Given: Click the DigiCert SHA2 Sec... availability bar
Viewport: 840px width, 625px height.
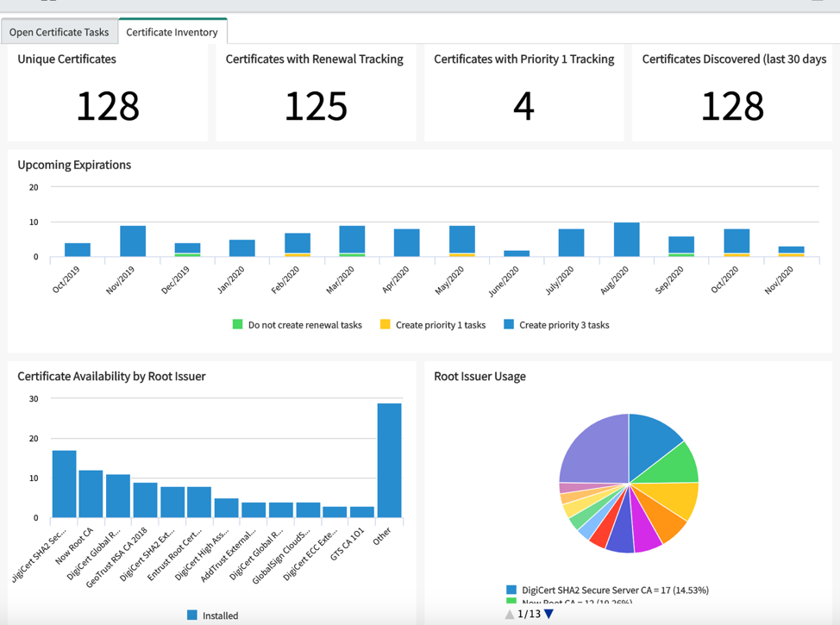Looking at the screenshot, I should pos(65,484).
